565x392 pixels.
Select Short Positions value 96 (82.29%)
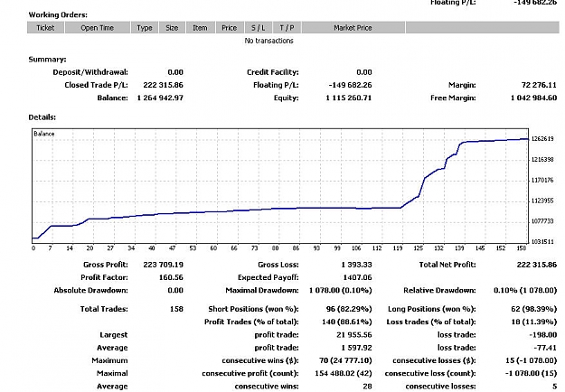click(349, 309)
